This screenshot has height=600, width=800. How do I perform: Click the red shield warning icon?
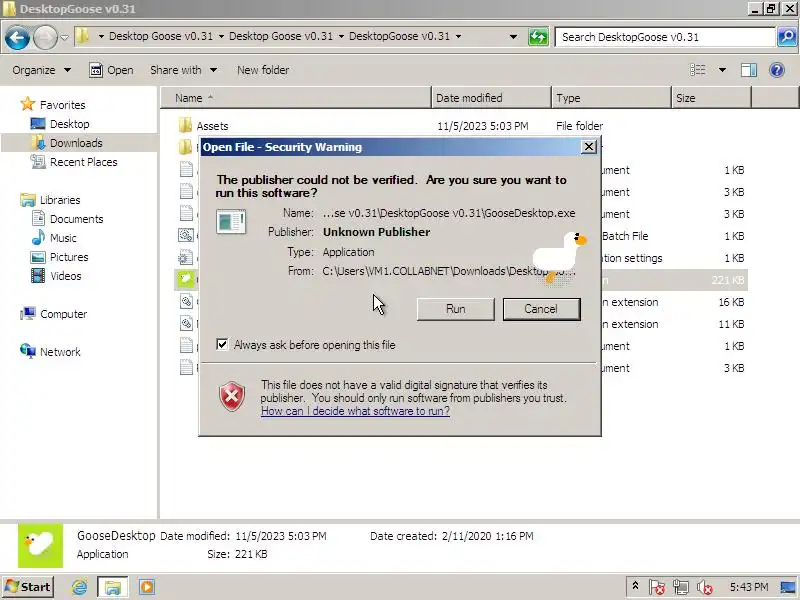tap(232, 396)
